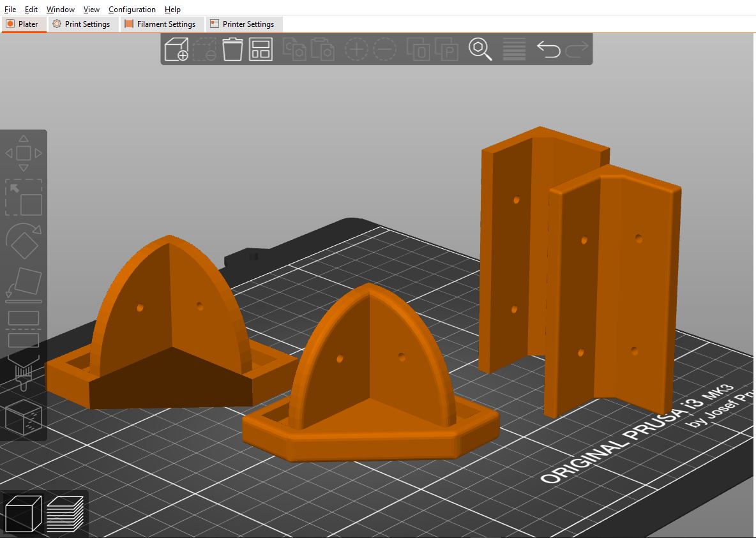Click the Variable layer height icon

click(x=514, y=49)
